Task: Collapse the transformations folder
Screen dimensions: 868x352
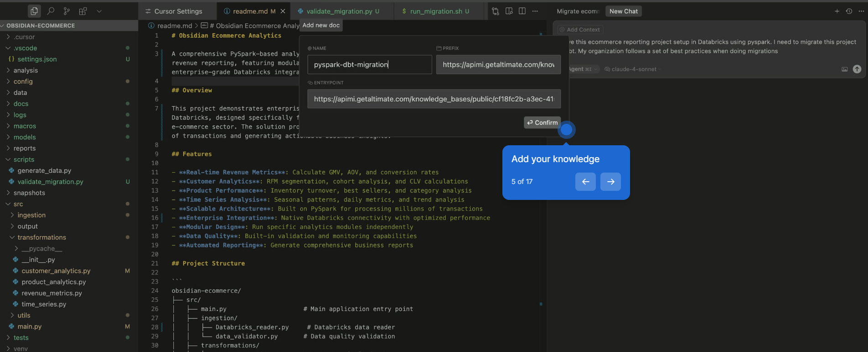Action: [x=68, y=237]
